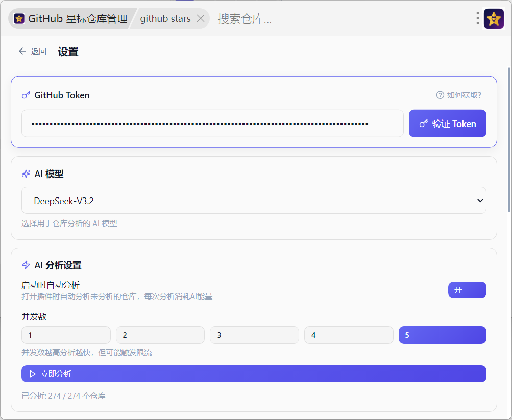Image resolution: width=512 pixels, height=420 pixels.
Task: Click the 选择用于仓库分析的 AI 模型 hint text
Action: (x=69, y=224)
